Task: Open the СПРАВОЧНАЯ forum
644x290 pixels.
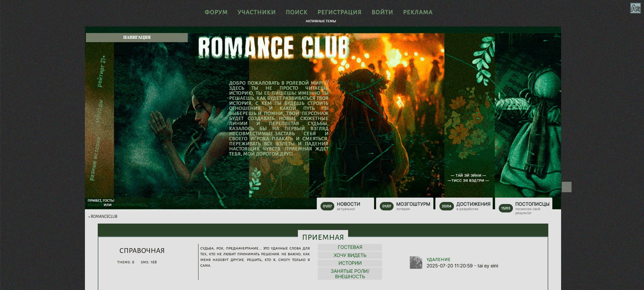Action: pos(142,251)
